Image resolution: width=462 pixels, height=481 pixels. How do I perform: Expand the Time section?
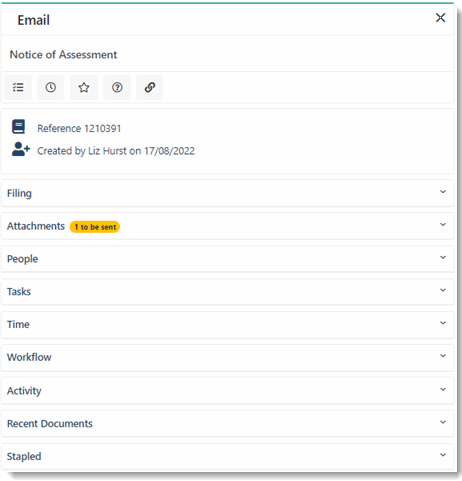click(x=228, y=324)
